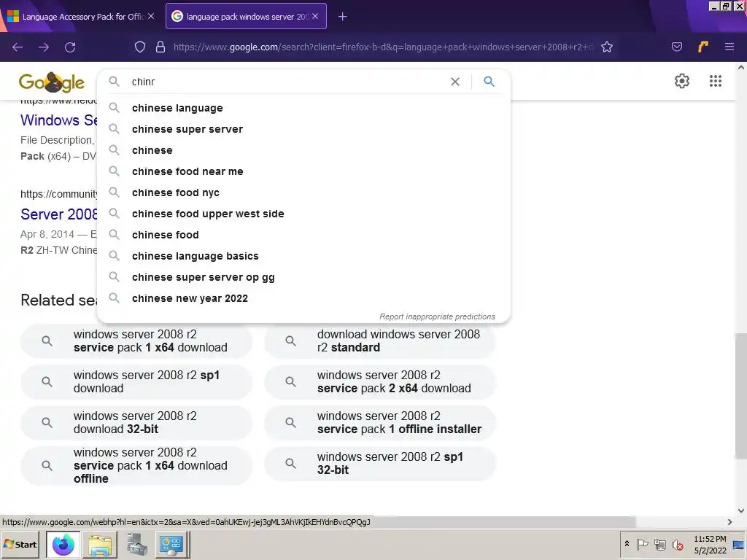Open the 'Windows Se...' search result link
This screenshot has height=560, width=747.
[x=59, y=120]
